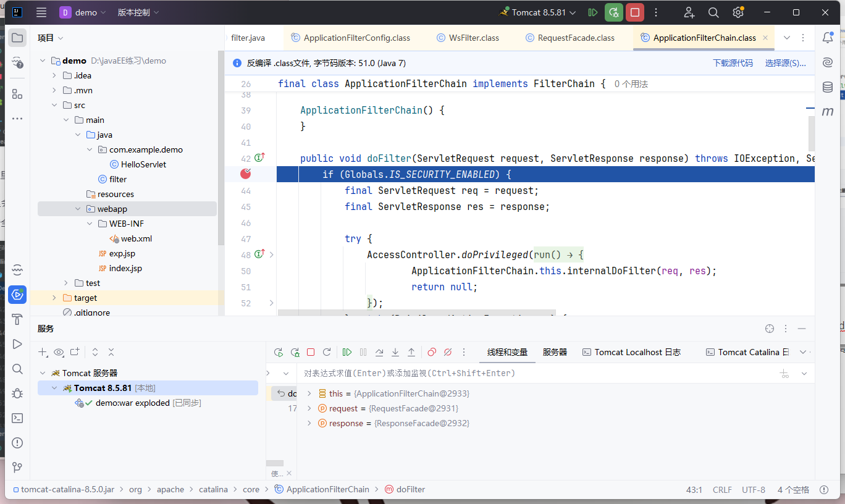Viewport: 845px width, 504px height.
Task: Toggle Mute Breakpoints in debug toolbar
Action: click(448, 352)
